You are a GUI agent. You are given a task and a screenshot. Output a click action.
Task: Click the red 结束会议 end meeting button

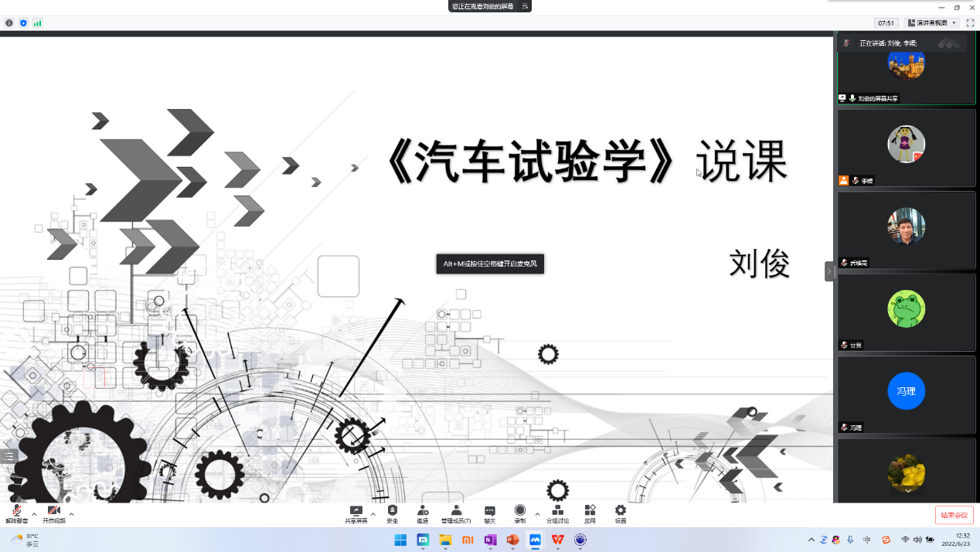[x=954, y=514]
